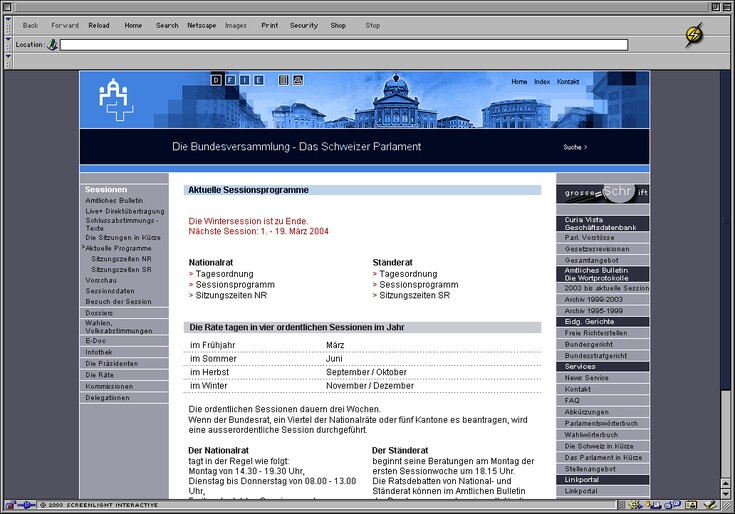Open the Kontakt link in the banner

[x=568, y=82]
